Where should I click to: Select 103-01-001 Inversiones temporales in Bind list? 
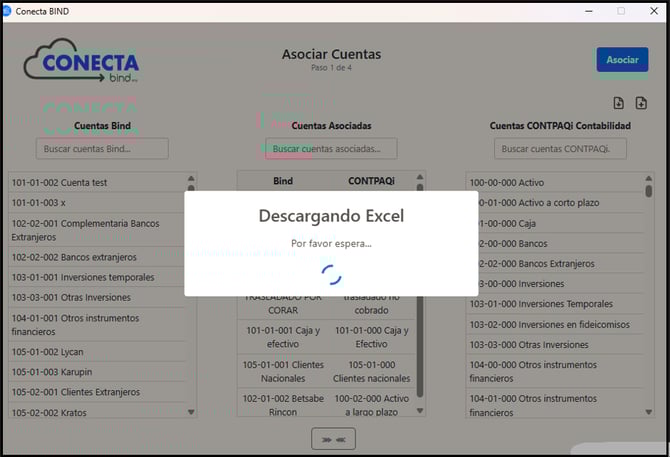point(98,277)
